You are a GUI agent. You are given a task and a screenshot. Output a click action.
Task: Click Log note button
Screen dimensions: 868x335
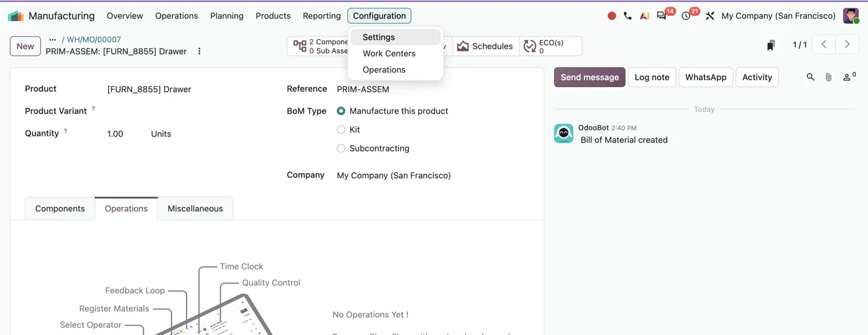(652, 77)
